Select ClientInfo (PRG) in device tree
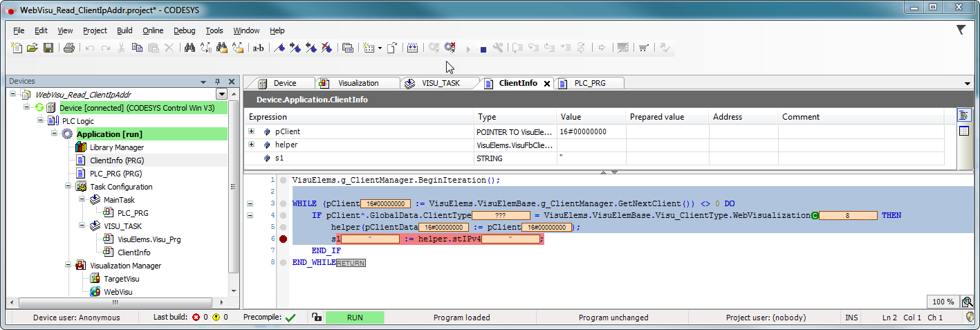 click(x=116, y=161)
